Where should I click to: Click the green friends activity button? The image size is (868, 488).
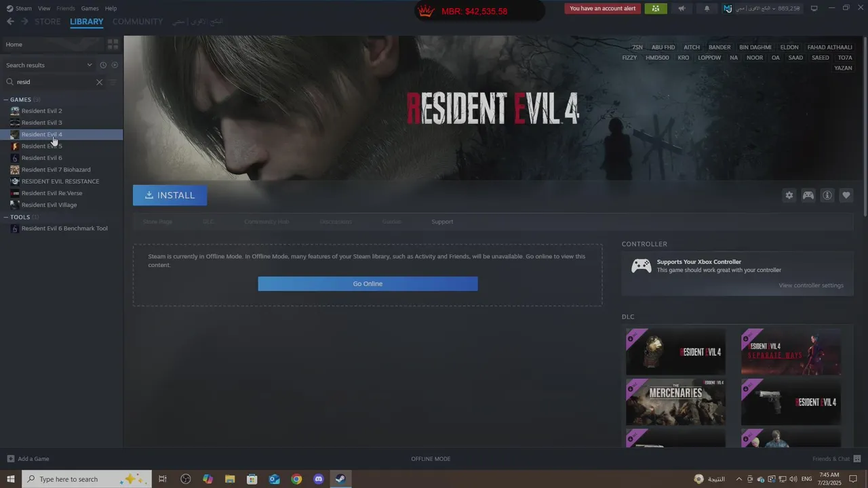pyautogui.click(x=655, y=9)
